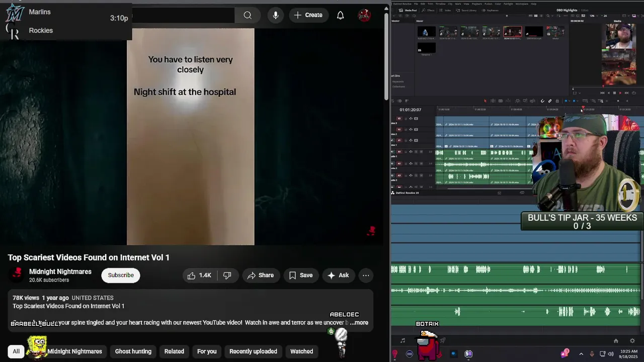This screenshot has width=644, height=362.
Task: Open the Effects panel in Resolve
Action: click(428, 10)
